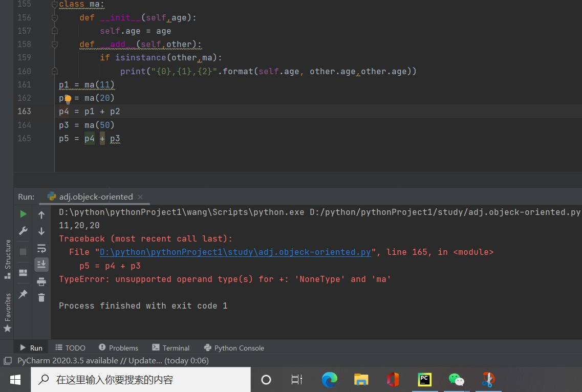Click line number 163 in gutter
Screen dimensions: 582x392
24,112
